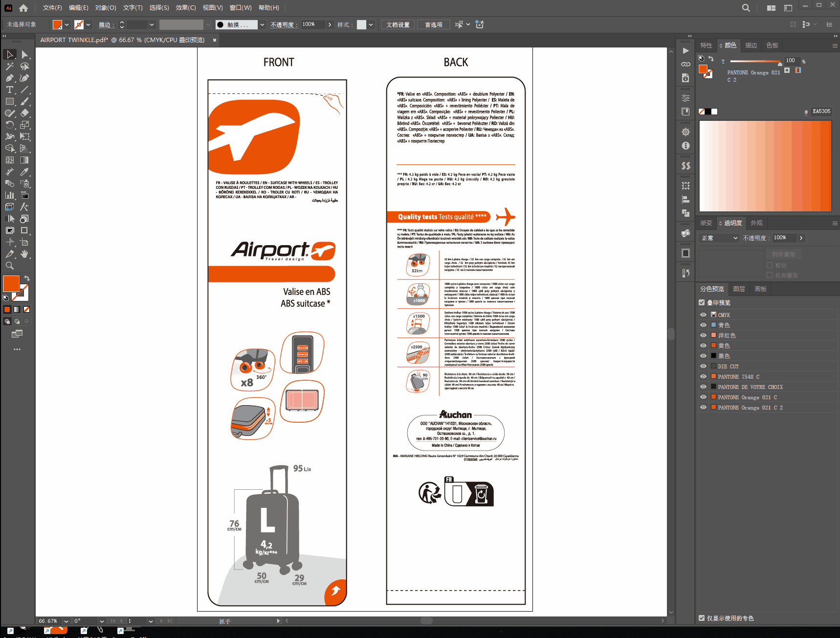Switch to the 色板 tab

click(x=772, y=45)
